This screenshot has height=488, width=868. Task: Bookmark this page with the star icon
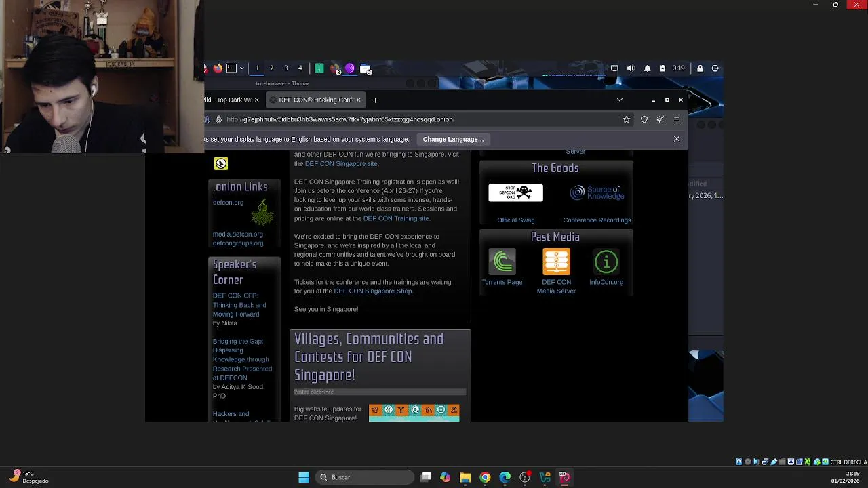click(627, 119)
